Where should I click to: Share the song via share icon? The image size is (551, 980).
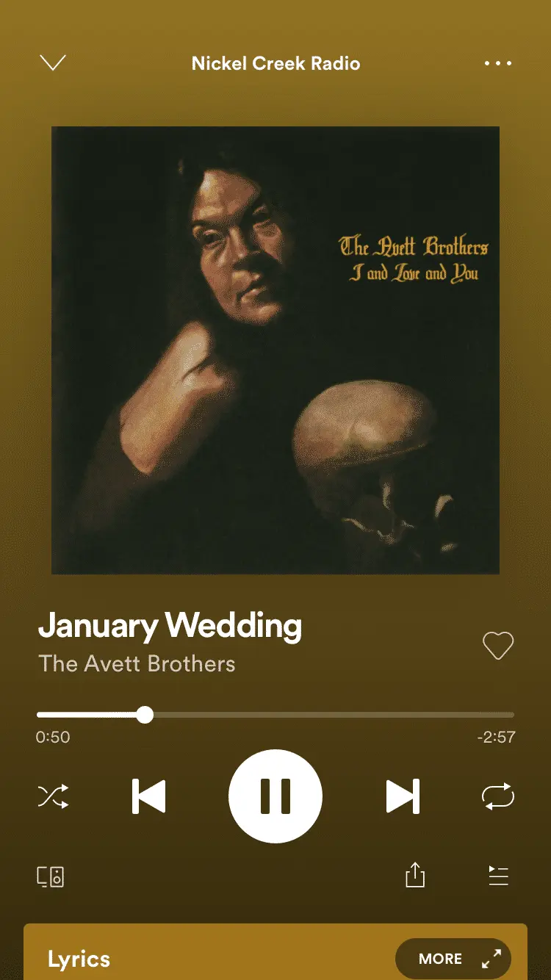415,875
